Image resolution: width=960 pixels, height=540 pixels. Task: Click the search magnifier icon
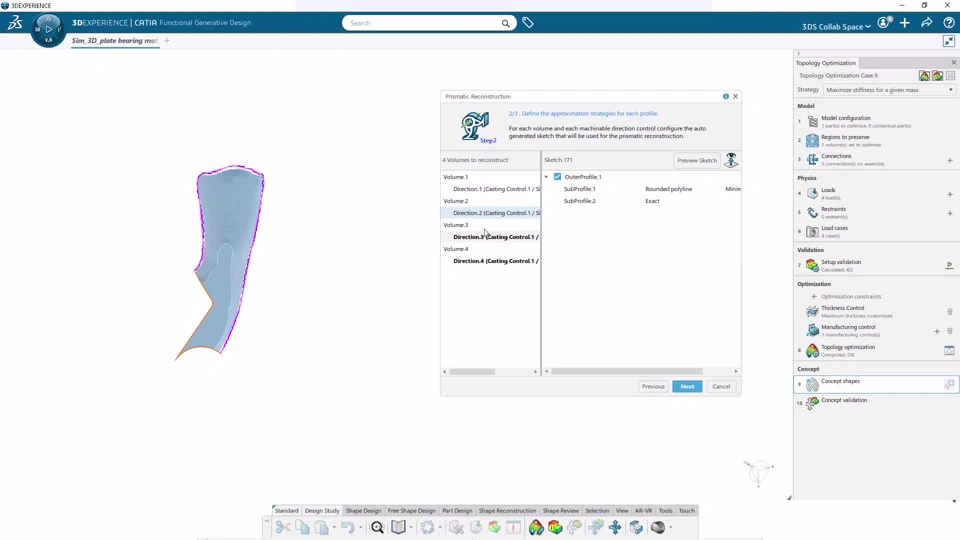(506, 23)
